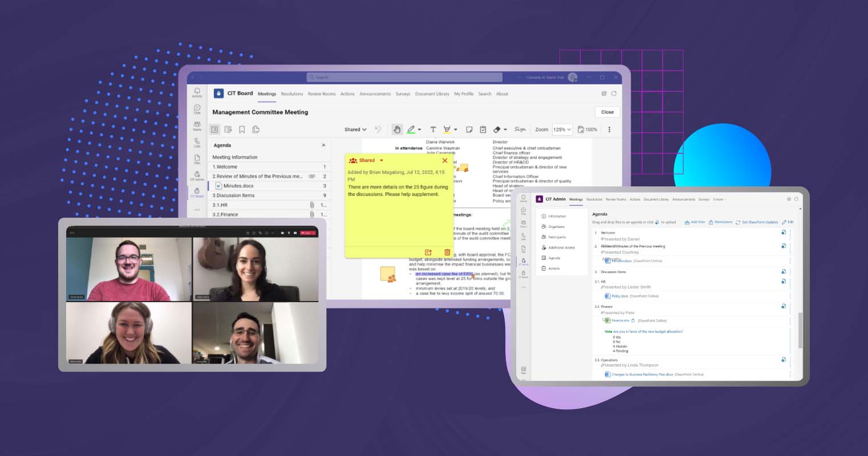The height and width of the screenshot is (456, 868).
Task: Mute the microphone in the video call
Action: point(289,233)
